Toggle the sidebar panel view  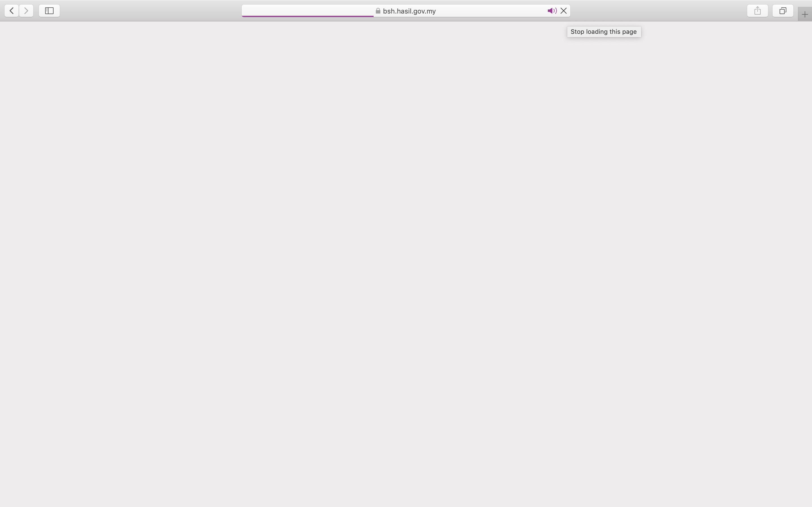click(49, 10)
